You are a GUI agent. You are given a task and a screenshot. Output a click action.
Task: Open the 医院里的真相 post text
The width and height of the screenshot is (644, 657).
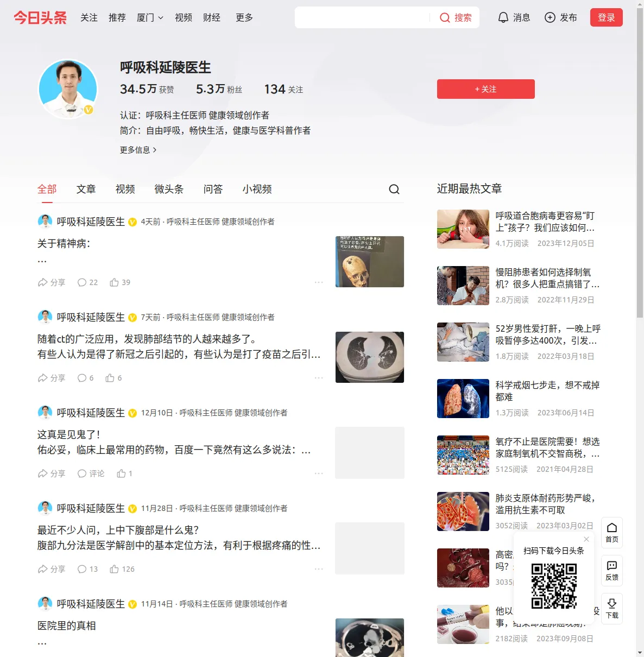67,626
